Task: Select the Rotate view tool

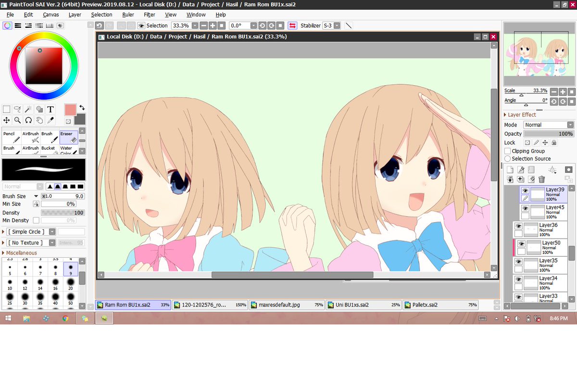Action: (28, 120)
